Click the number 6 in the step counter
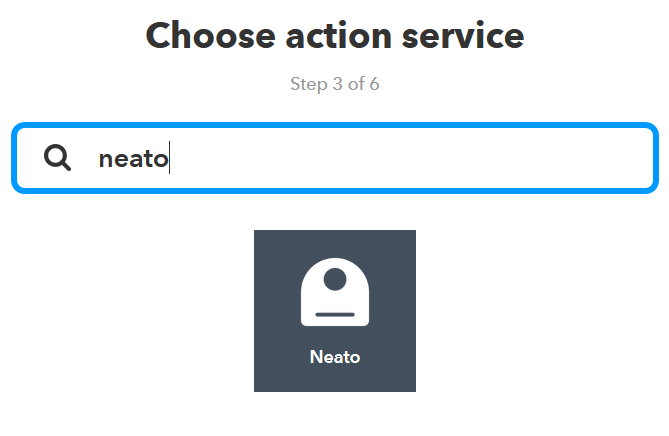The width and height of the screenshot is (669, 436). (374, 84)
